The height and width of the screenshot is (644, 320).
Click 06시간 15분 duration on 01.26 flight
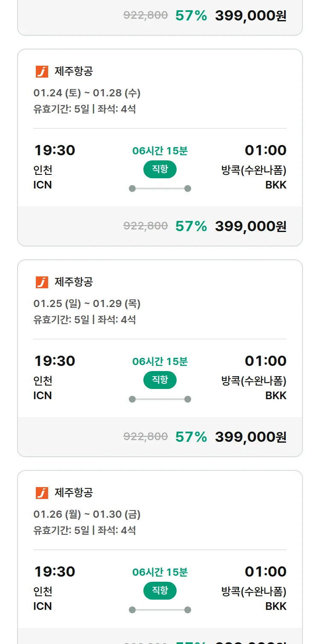point(160,572)
